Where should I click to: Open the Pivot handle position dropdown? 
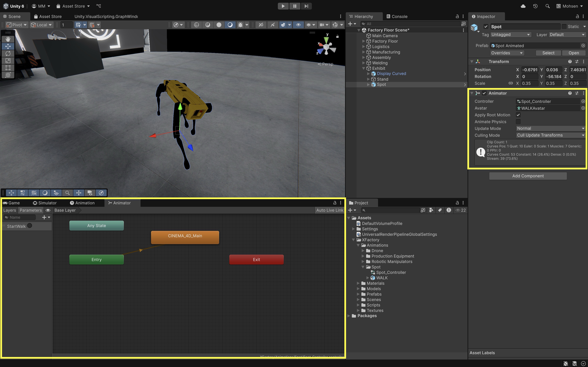pyautogui.click(x=17, y=25)
